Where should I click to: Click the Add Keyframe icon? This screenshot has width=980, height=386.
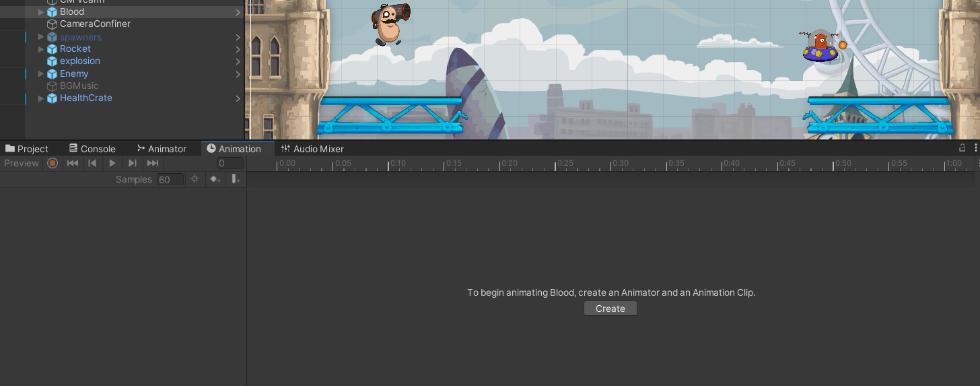click(215, 179)
